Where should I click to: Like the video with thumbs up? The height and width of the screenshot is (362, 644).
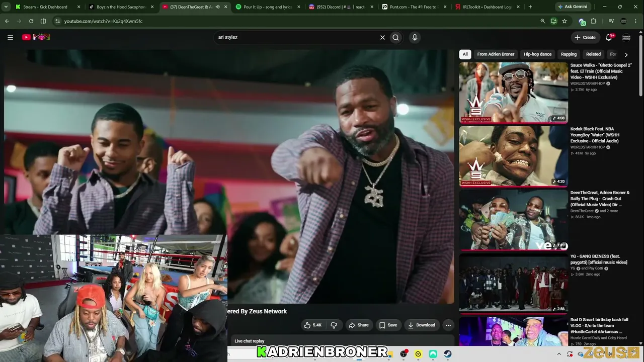(313, 325)
